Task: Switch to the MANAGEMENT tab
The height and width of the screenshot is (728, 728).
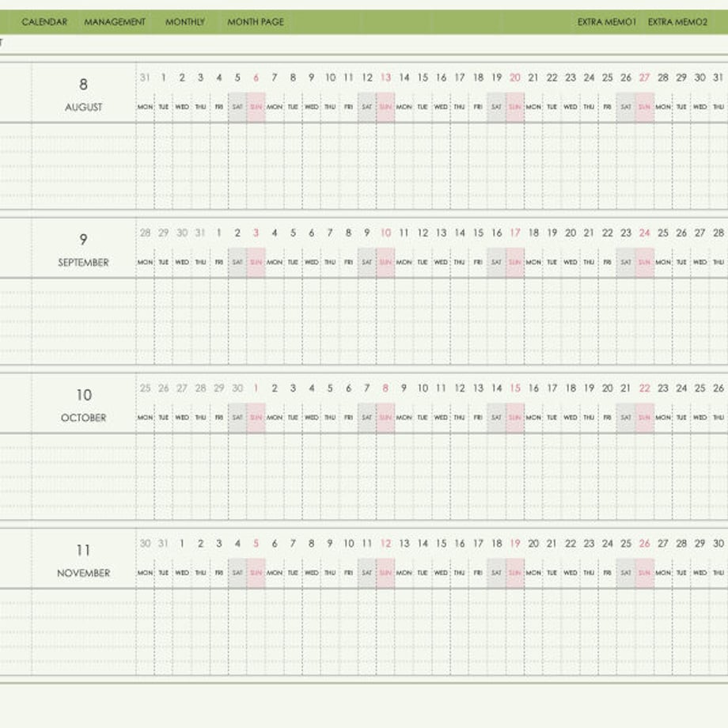Action: (x=115, y=22)
